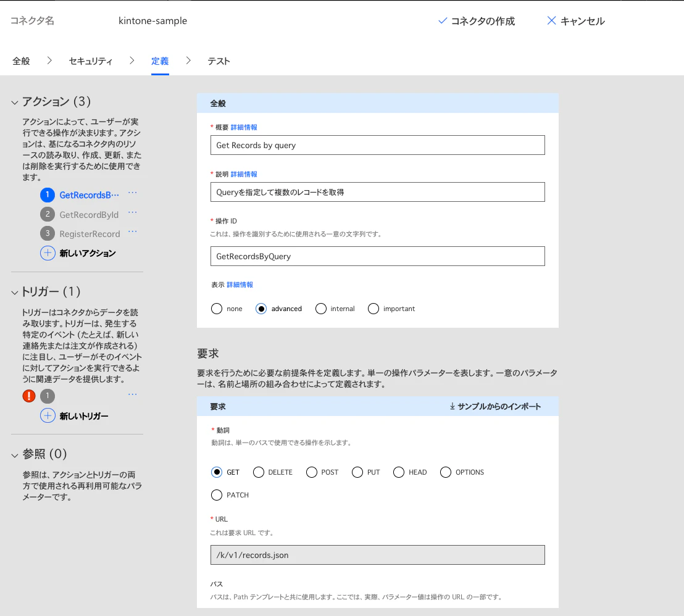Select the none visibility radio button
Screen dimensions: 684x616
pyautogui.click(x=216, y=309)
